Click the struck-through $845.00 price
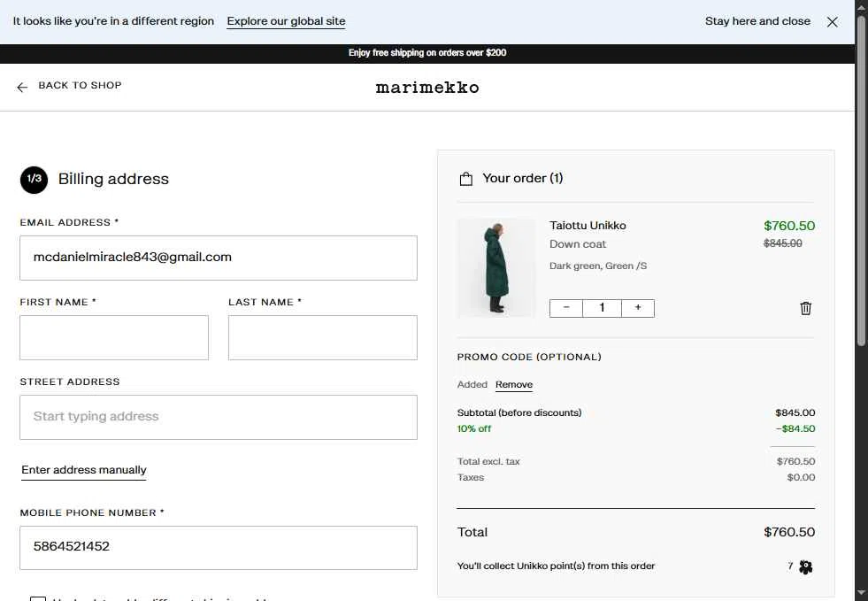868x601 pixels. 783,243
